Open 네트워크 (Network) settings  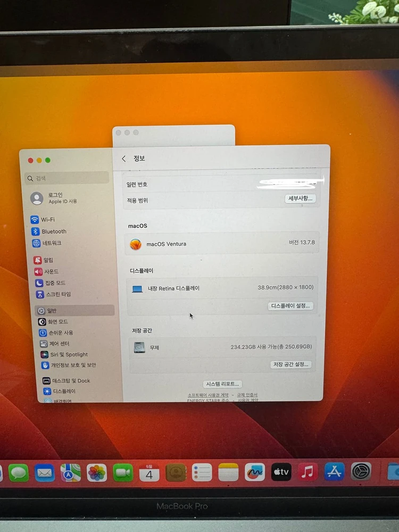[47, 243]
